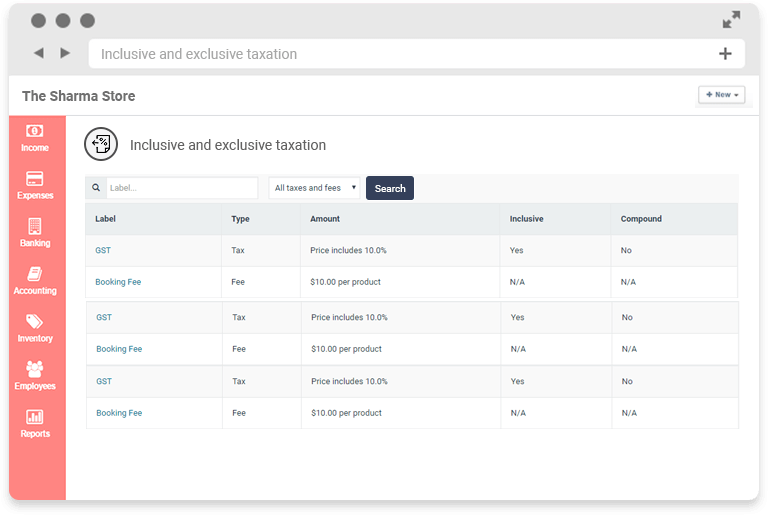773x515 pixels.
Task: Click the browser forward arrow
Action: click(65, 53)
